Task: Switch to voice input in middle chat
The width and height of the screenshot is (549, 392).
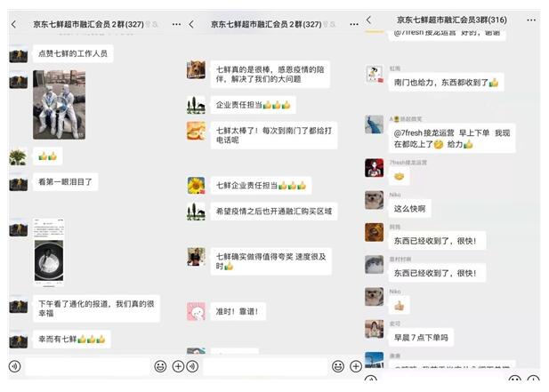Action: point(192,366)
